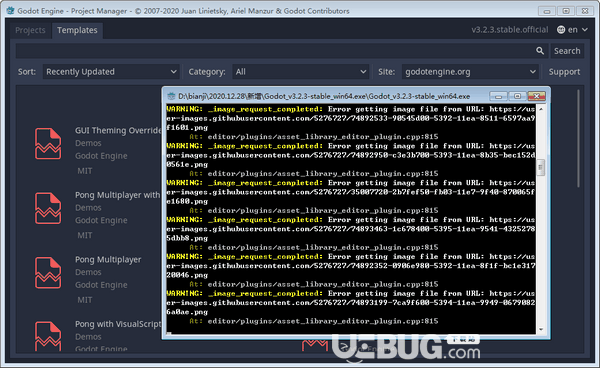Open Pong with VisualScript asset title
Image resolution: width=600 pixels, height=368 pixels.
tap(118, 324)
